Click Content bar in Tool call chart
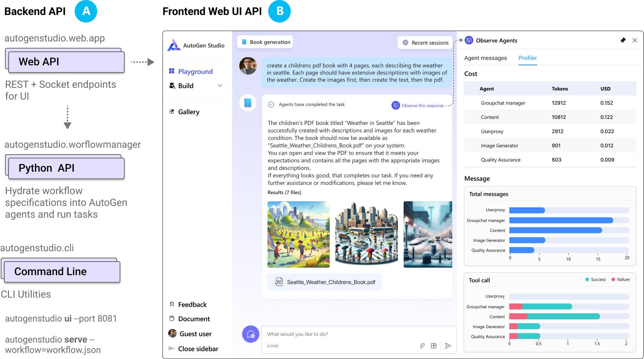The image size is (644, 359). (x=555, y=316)
